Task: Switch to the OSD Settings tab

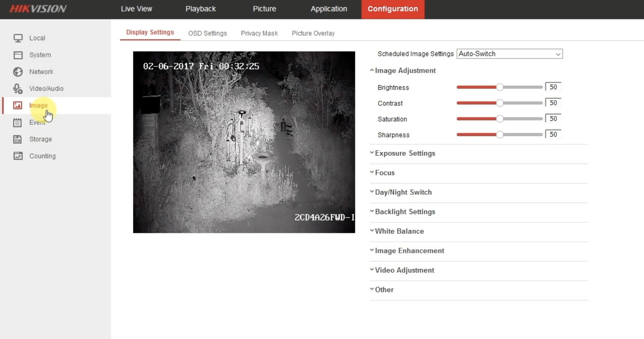Action: click(x=208, y=33)
